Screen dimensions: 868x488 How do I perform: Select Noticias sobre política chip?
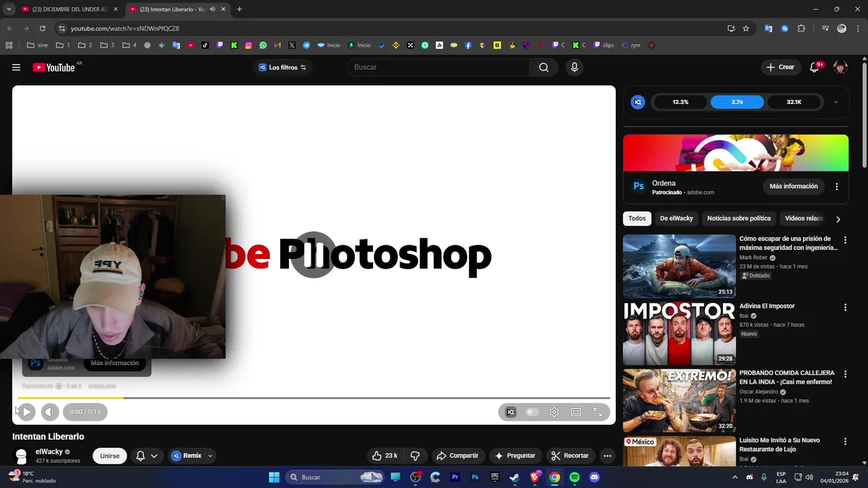click(738, 218)
